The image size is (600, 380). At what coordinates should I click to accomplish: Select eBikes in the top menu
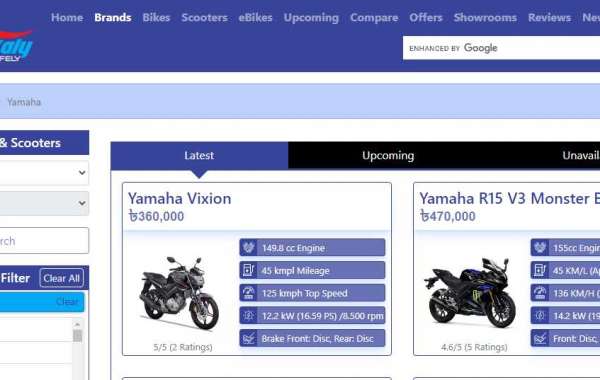pos(256,18)
